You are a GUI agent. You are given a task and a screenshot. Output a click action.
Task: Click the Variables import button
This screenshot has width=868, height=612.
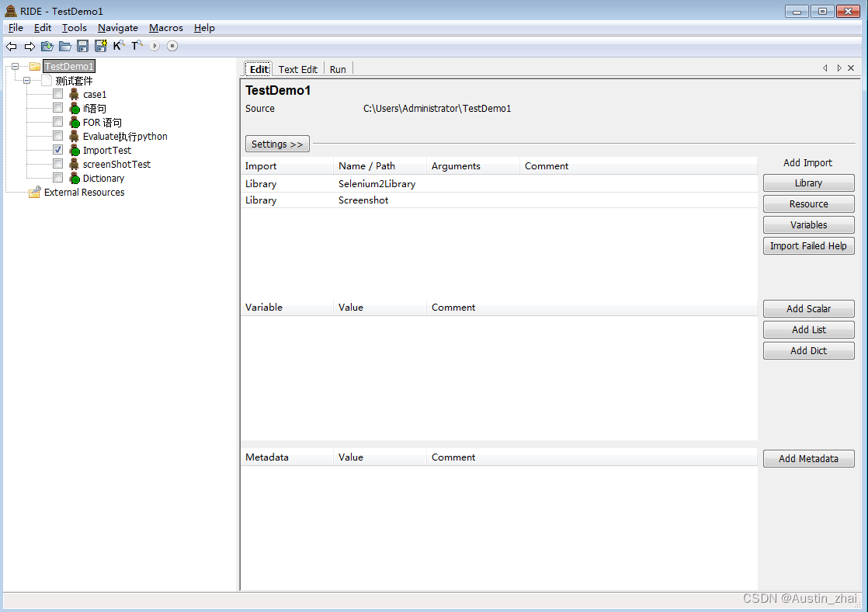[x=809, y=225]
